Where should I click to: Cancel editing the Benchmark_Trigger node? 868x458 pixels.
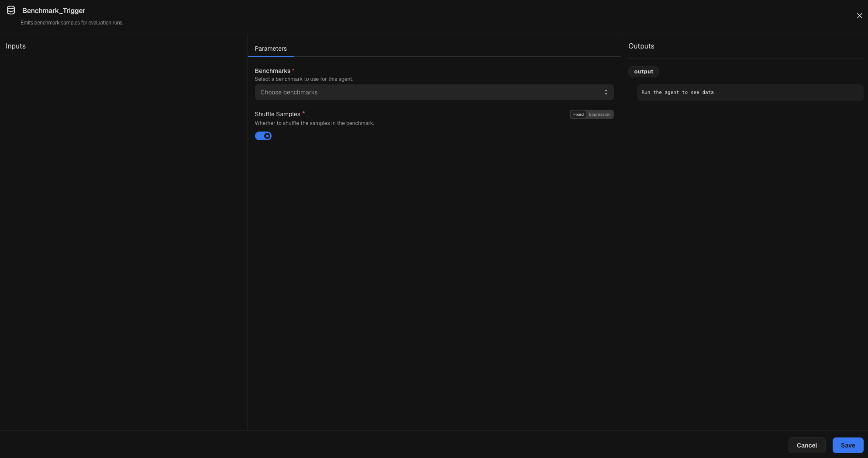[x=807, y=445]
